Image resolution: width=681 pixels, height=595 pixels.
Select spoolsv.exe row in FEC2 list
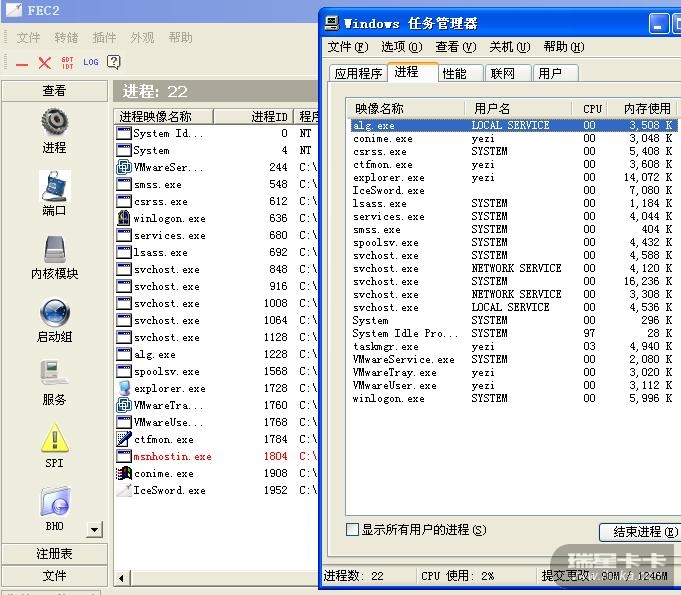click(216, 371)
